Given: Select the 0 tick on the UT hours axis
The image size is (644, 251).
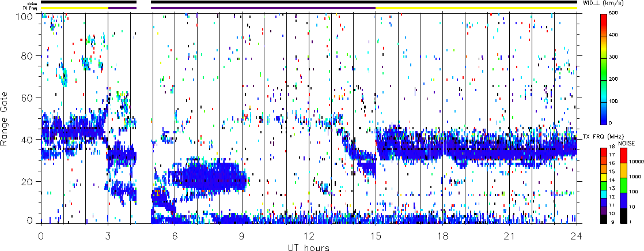Looking at the screenshot, I should point(41,236).
